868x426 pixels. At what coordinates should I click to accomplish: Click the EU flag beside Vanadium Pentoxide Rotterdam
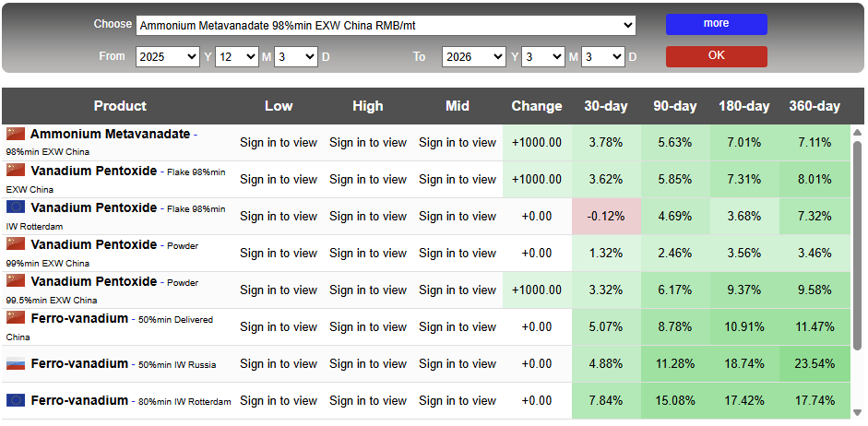[16, 207]
